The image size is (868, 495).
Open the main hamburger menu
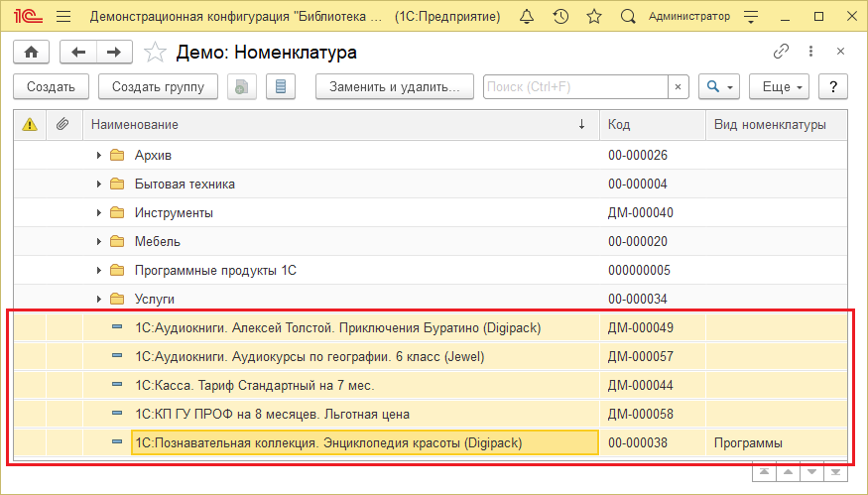pos(63,17)
